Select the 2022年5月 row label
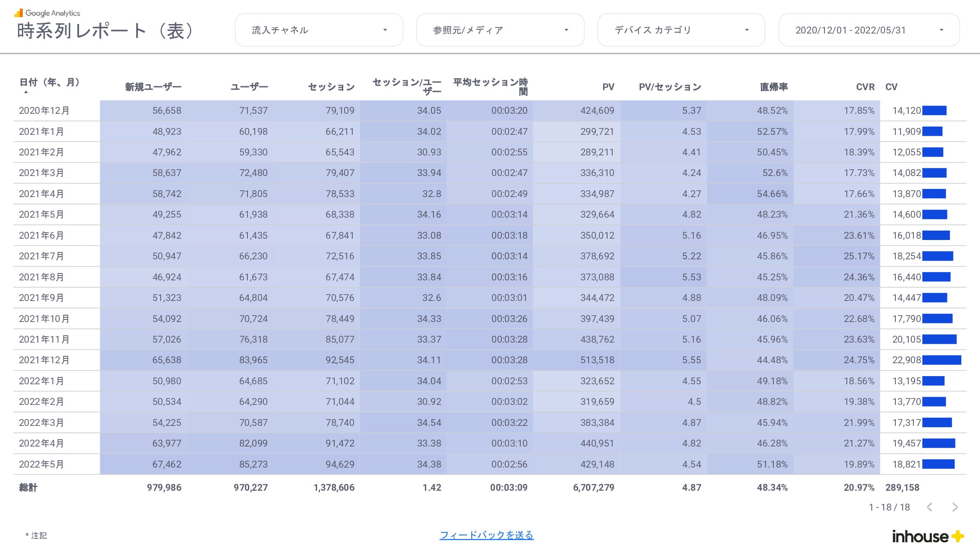The height and width of the screenshot is (550, 980). coord(41,464)
